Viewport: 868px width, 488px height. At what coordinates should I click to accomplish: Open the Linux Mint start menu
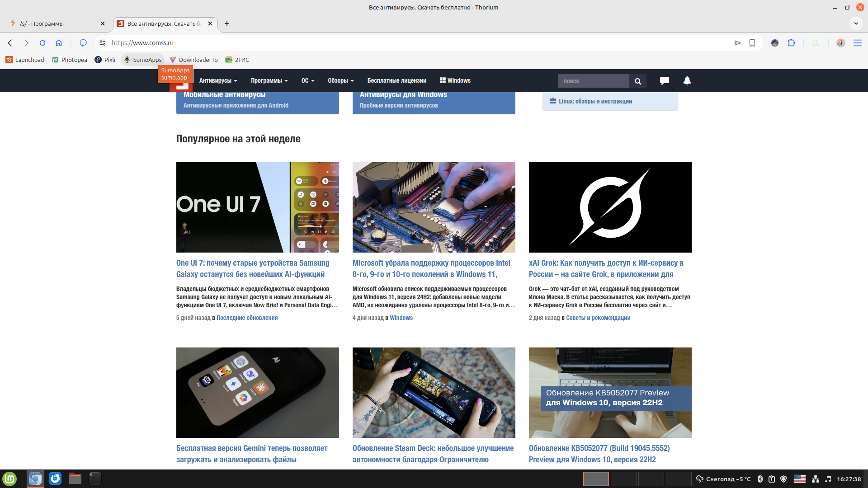click(9, 479)
